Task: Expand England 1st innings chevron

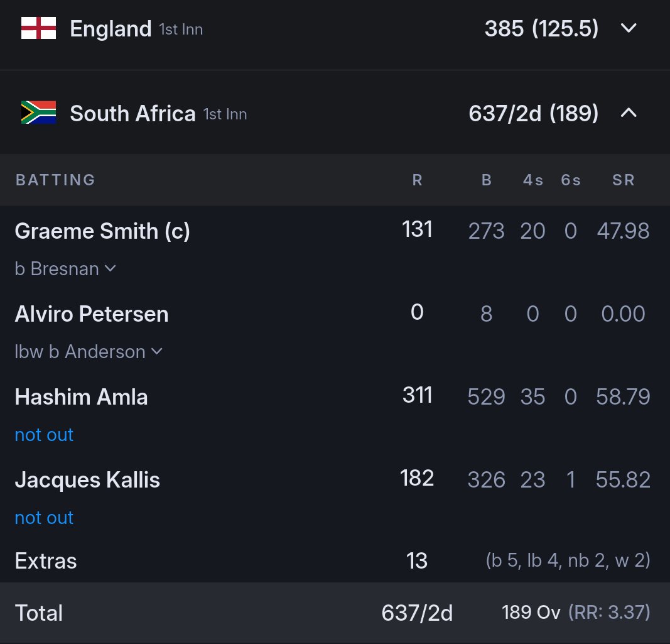Action: pos(629,28)
